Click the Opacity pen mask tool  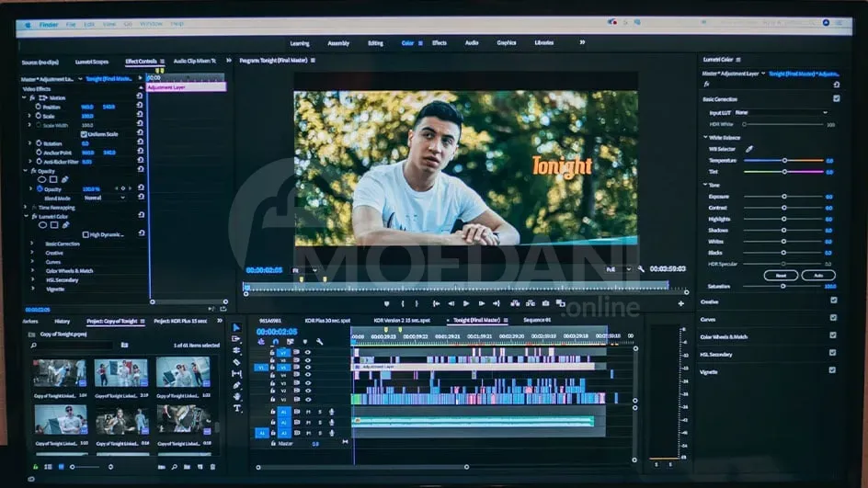[x=64, y=180]
